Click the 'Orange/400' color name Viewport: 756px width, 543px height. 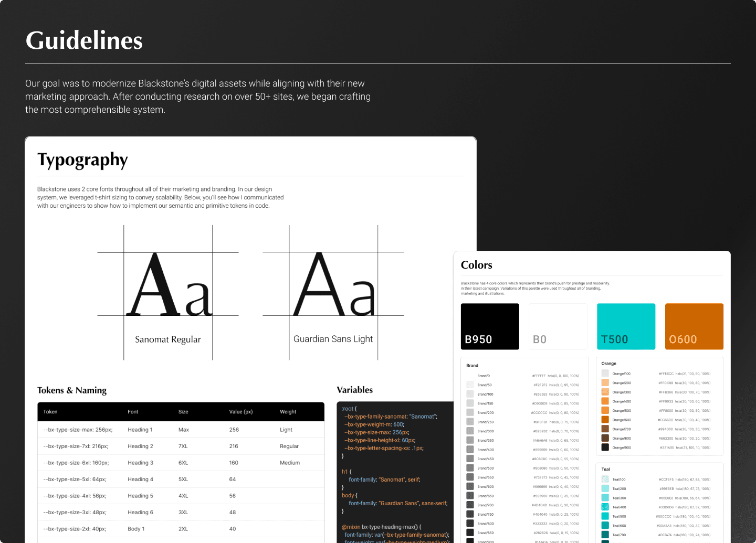tap(622, 401)
